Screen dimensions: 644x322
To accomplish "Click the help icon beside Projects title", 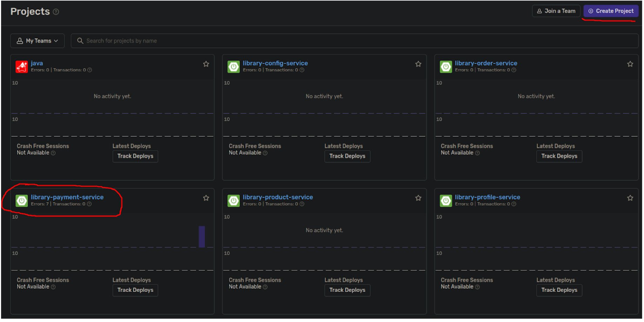I will 56,12.
